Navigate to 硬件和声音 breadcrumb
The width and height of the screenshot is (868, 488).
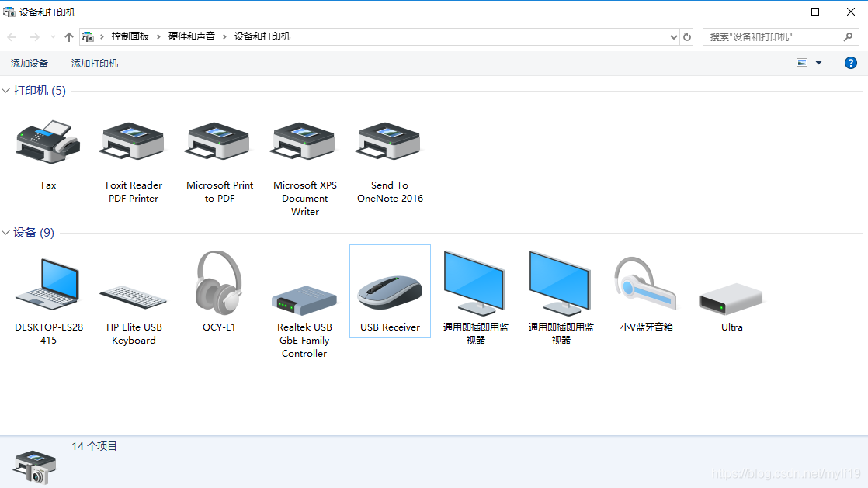192,36
